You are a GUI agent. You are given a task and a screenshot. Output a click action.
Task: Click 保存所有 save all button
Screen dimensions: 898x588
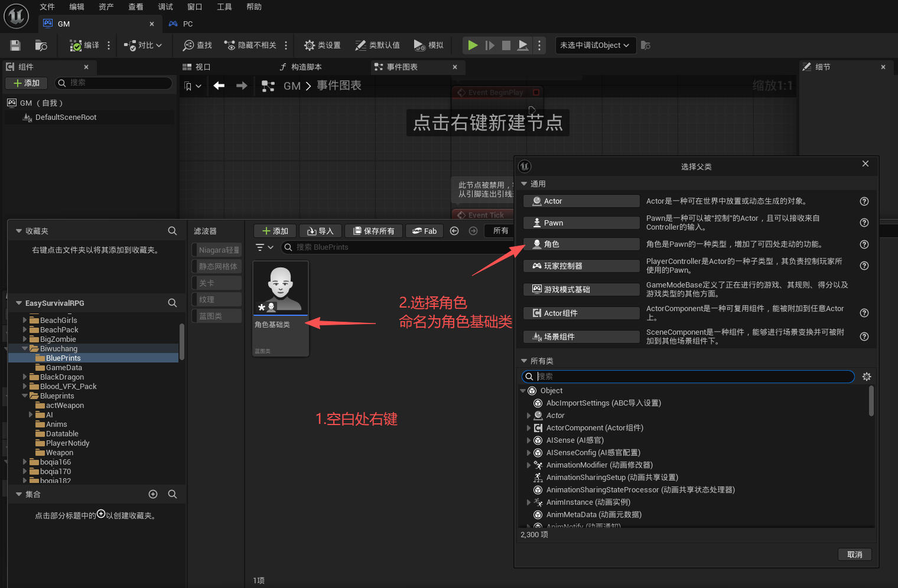click(373, 231)
